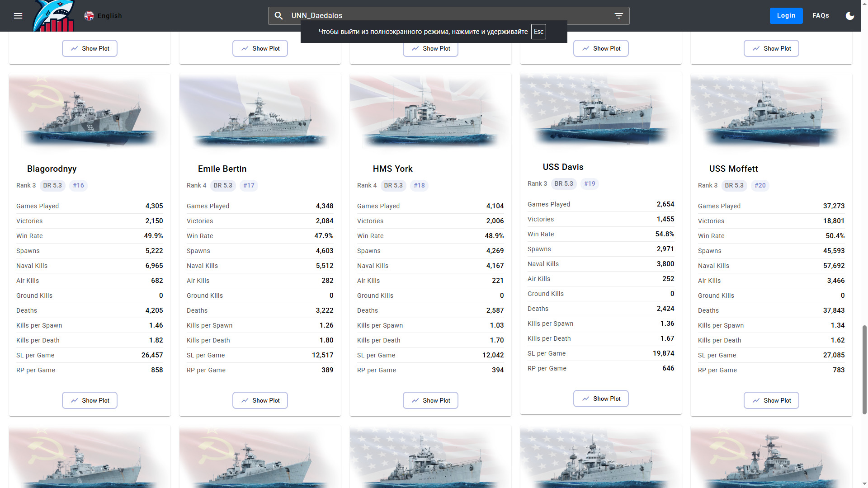Click Emile Bertin's Win Rate 47.9%

click(324, 236)
